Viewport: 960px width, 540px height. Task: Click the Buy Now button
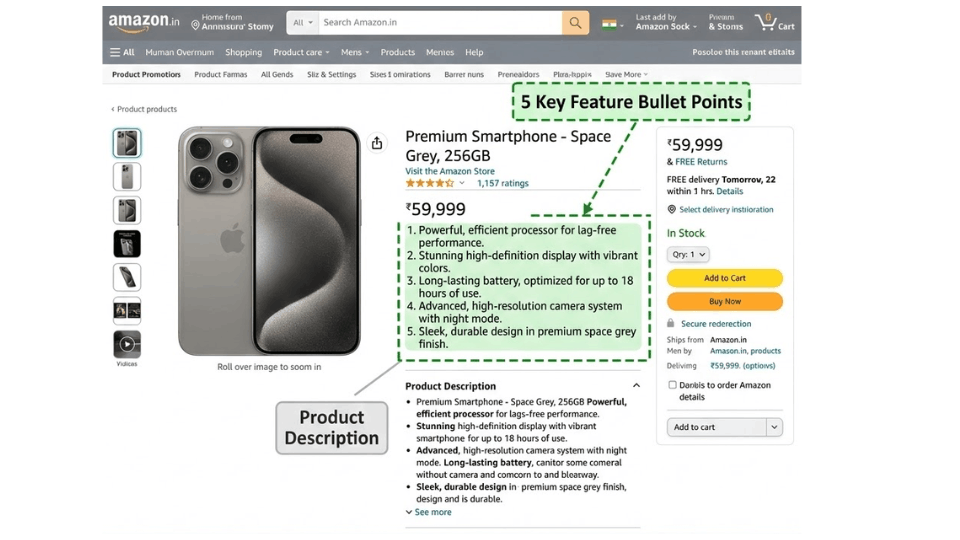click(724, 301)
